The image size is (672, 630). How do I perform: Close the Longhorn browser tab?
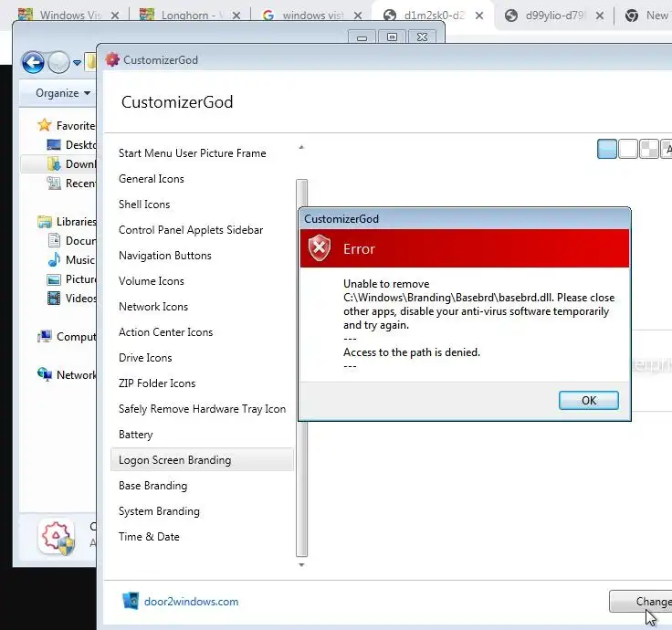(236, 16)
